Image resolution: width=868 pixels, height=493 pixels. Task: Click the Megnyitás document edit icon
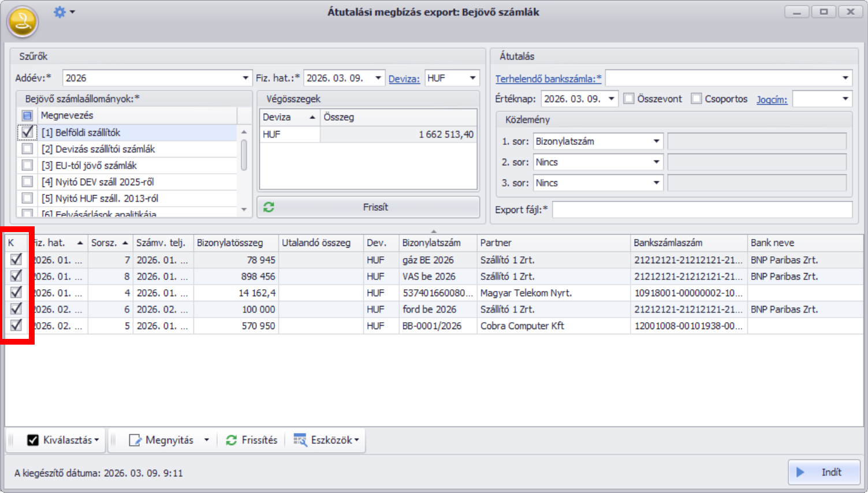135,440
